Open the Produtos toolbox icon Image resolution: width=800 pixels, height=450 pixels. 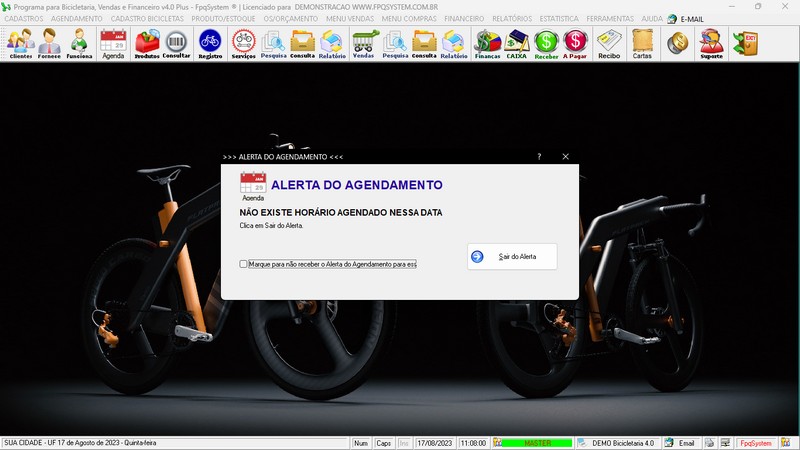(x=147, y=44)
